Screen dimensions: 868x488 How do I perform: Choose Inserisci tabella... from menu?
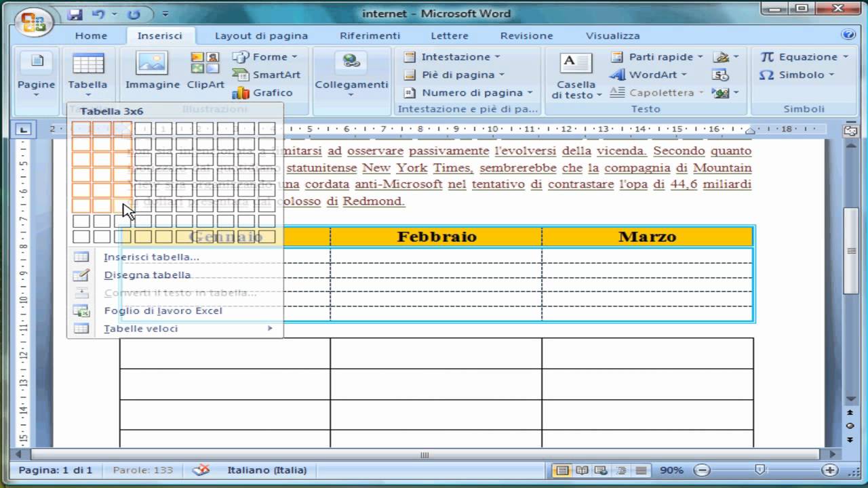[175, 257]
